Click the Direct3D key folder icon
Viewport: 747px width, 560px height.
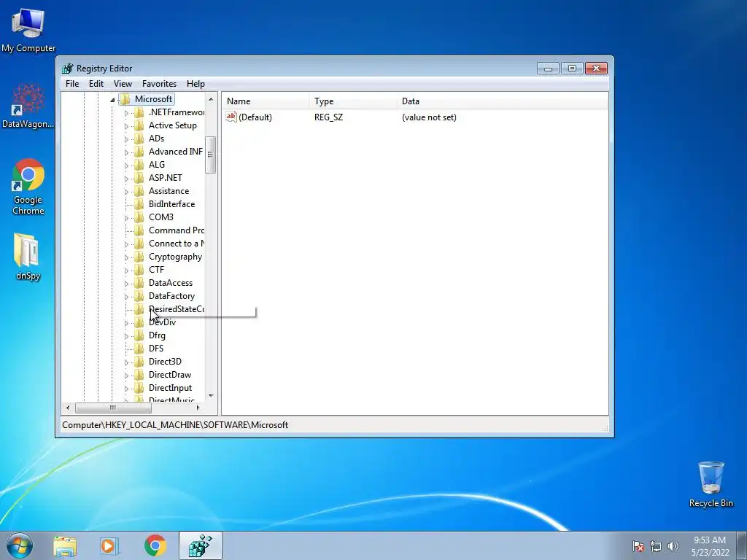click(x=139, y=362)
